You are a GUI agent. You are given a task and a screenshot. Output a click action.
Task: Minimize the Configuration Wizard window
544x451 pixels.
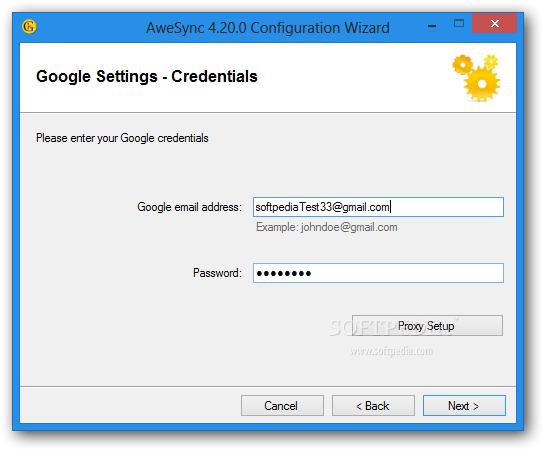coord(432,26)
